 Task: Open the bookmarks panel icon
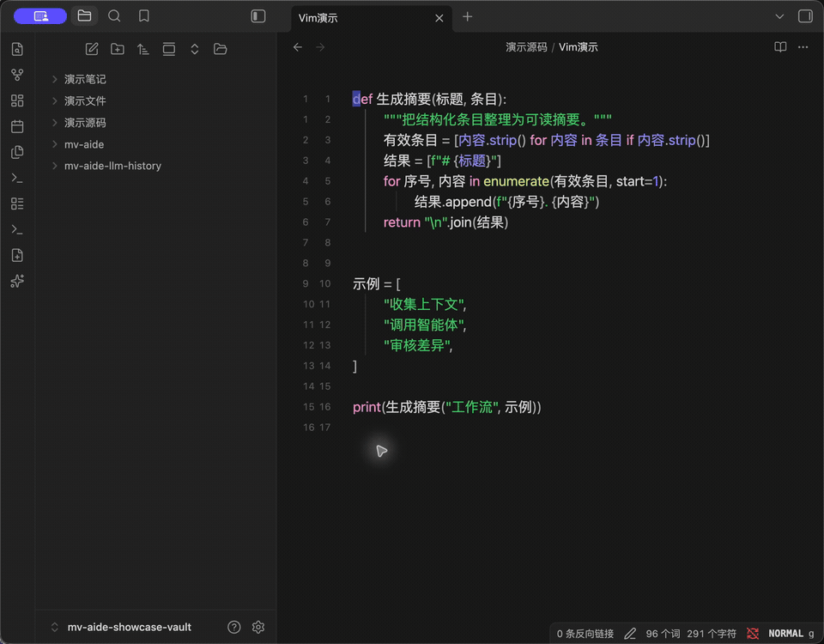click(144, 16)
